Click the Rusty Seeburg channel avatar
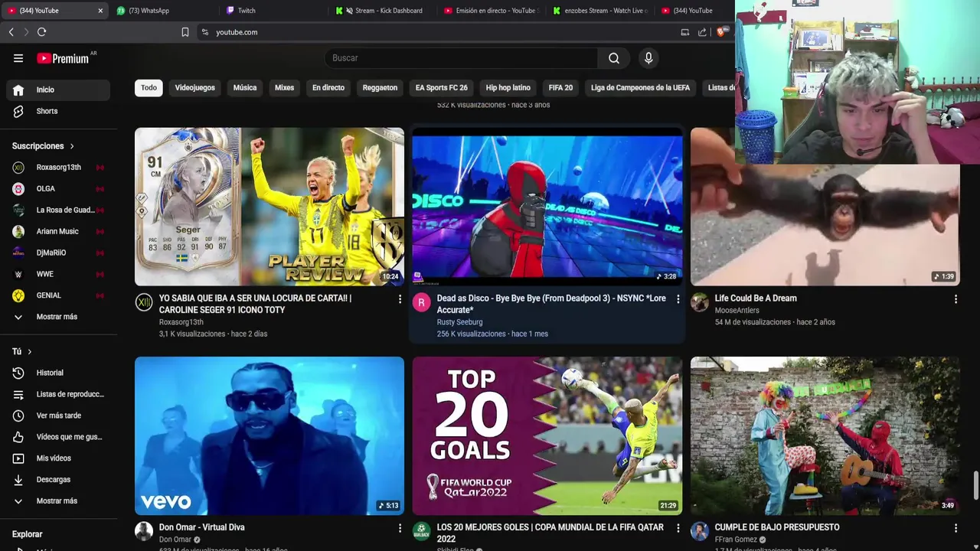This screenshot has height=551, width=980. point(422,302)
